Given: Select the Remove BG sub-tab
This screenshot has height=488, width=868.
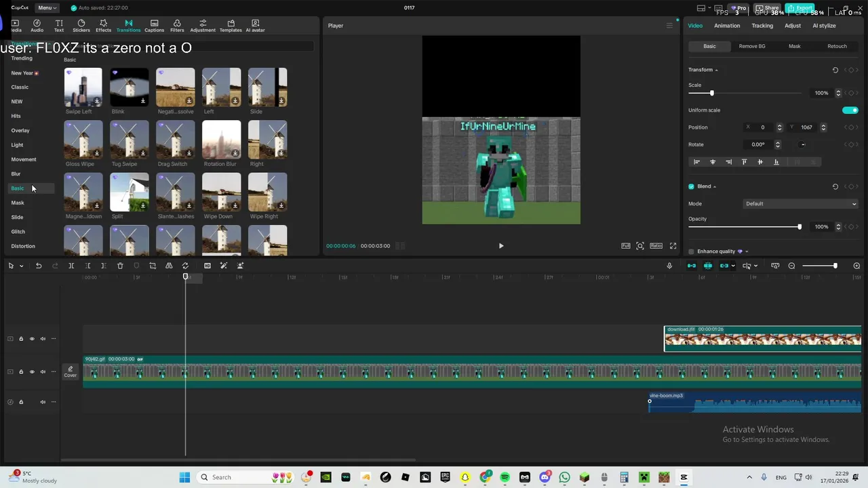Looking at the screenshot, I should 752,46.
